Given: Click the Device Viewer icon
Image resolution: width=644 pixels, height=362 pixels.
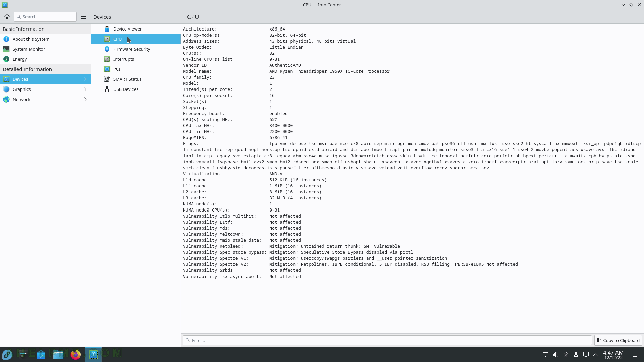Looking at the screenshot, I should (x=107, y=29).
